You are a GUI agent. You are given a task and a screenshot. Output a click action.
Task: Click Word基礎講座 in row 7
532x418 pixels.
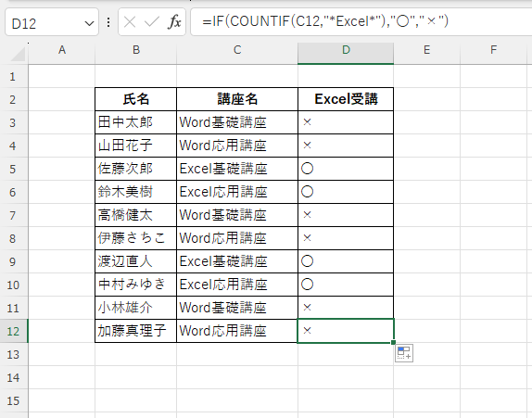[x=237, y=215]
